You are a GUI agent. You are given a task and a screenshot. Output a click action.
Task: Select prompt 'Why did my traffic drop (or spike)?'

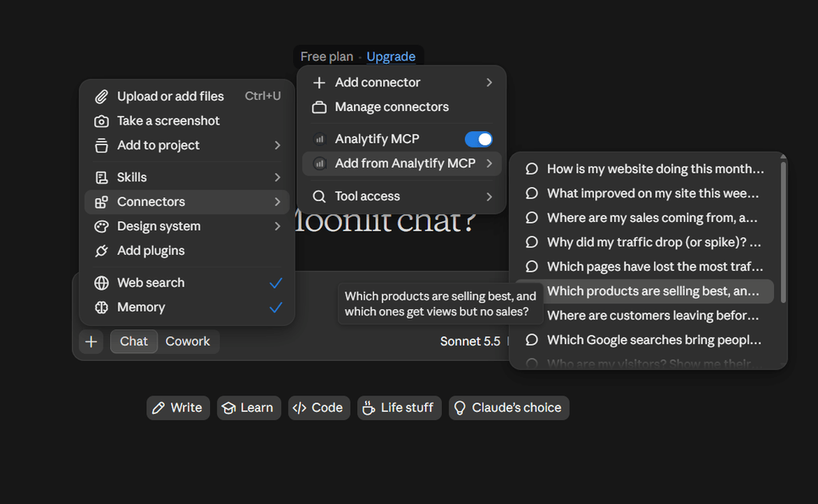coord(645,242)
